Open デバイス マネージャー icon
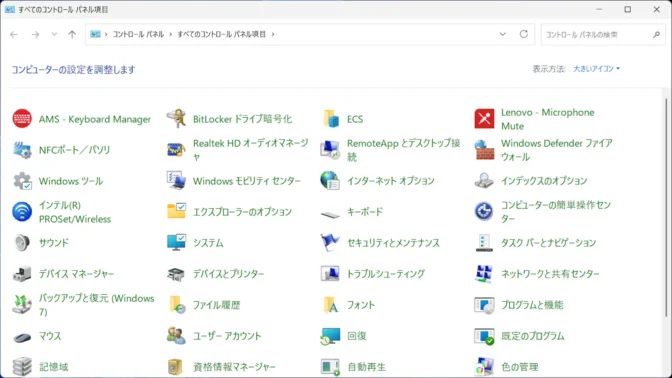 point(22,274)
